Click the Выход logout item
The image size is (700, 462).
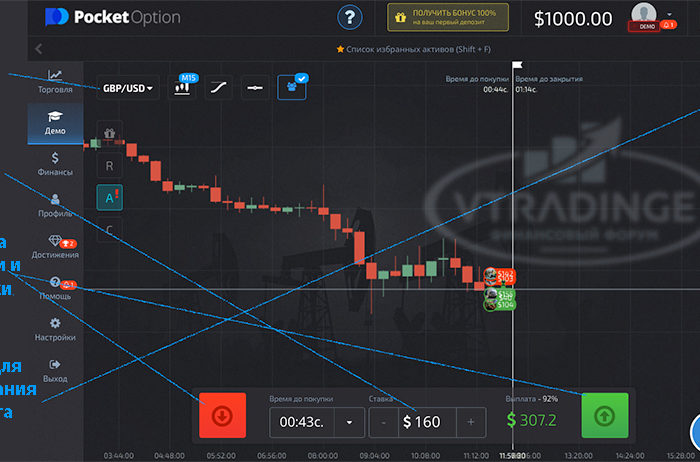tap(55, 371)
